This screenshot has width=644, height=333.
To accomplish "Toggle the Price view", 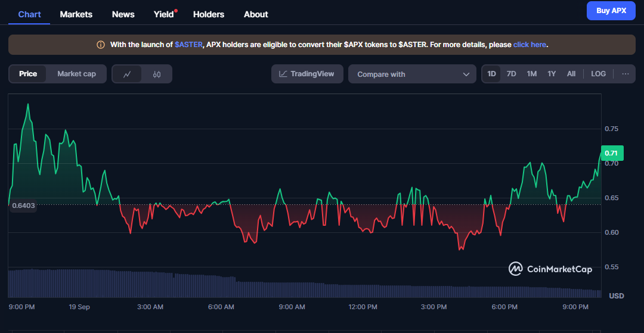I will coord(28,74).
